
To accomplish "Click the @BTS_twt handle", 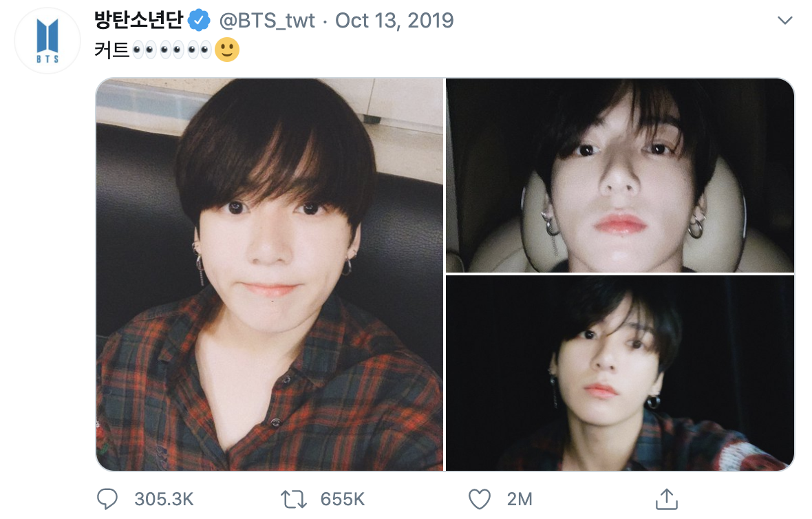I will [x=267, y=21].
